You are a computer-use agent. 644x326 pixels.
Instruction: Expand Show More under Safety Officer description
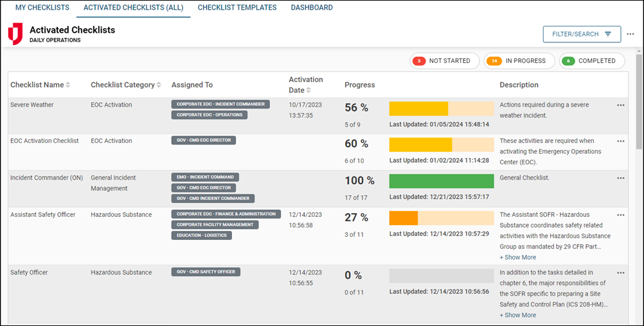click(517, 315)
